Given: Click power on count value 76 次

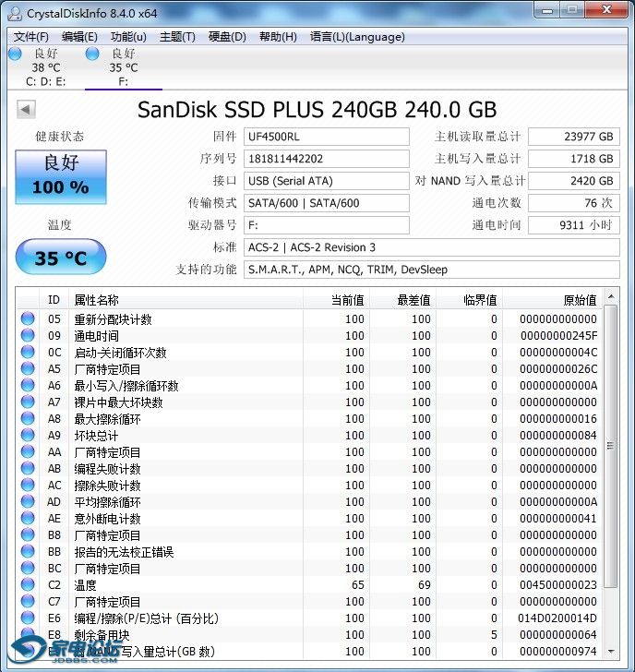Looking at the screenshot, I should coord(574,203).
